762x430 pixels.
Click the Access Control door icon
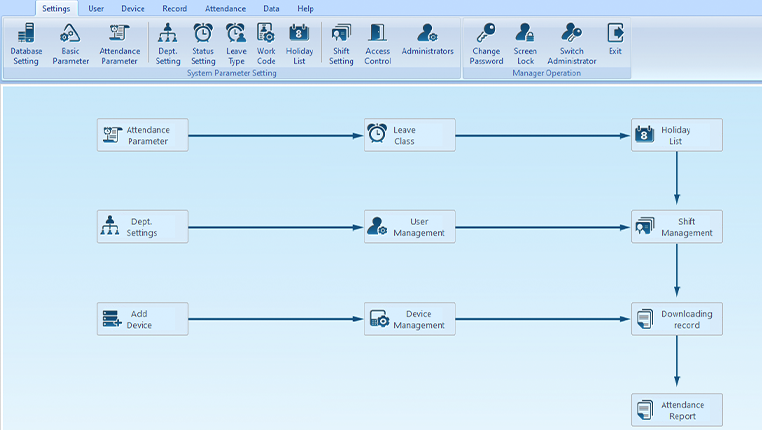coord(377,43)
